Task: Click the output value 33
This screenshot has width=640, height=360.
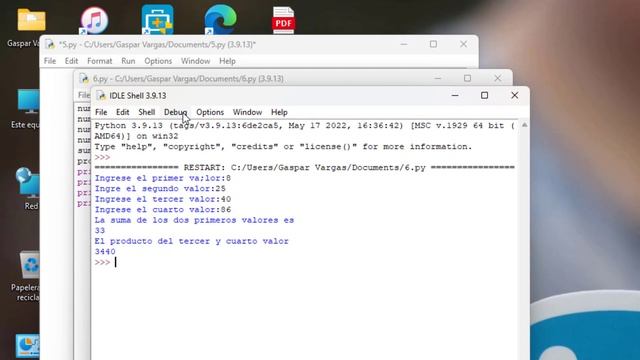Action: (x=100, y=231)
